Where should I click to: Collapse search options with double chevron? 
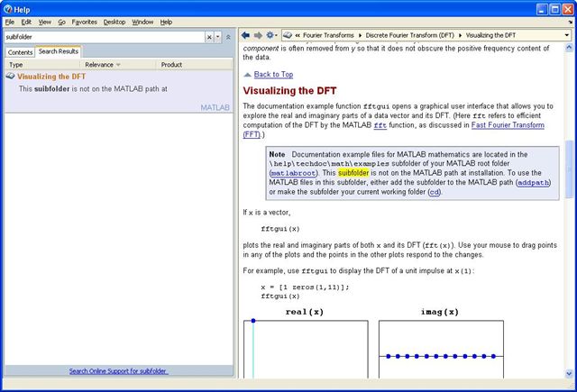tap(228, 37)
